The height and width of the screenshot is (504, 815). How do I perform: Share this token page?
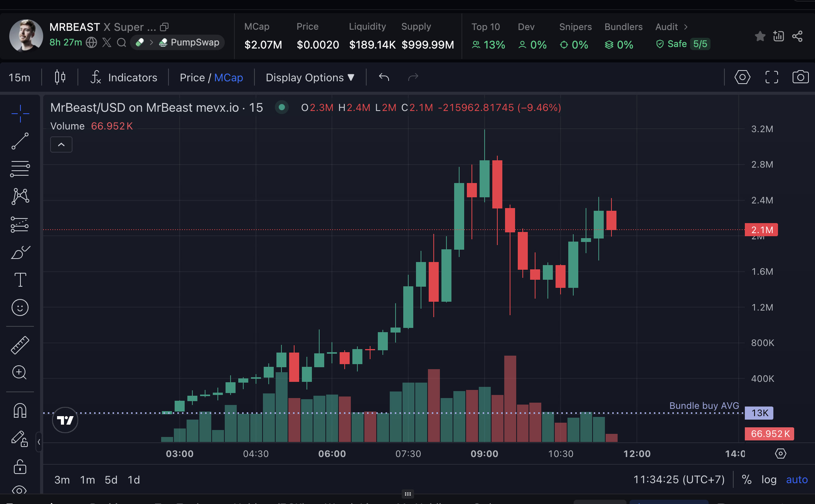click(x=797, y=36)
